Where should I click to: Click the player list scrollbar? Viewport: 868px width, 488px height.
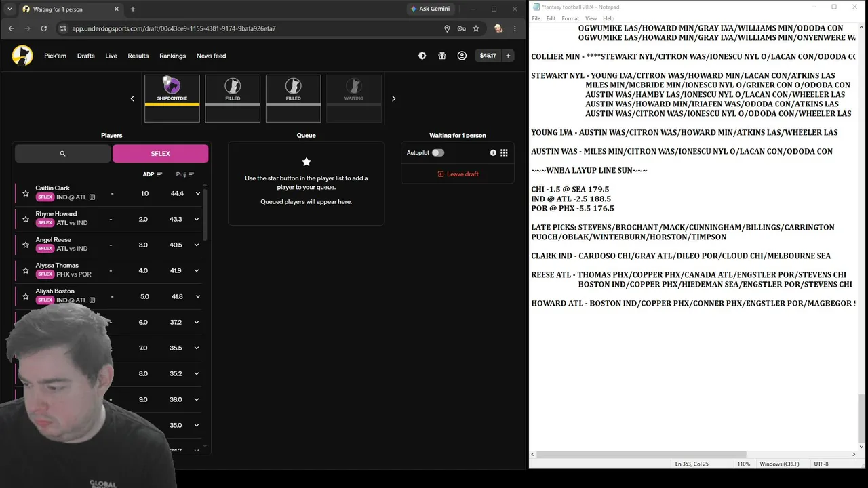[x=205, y=213]
